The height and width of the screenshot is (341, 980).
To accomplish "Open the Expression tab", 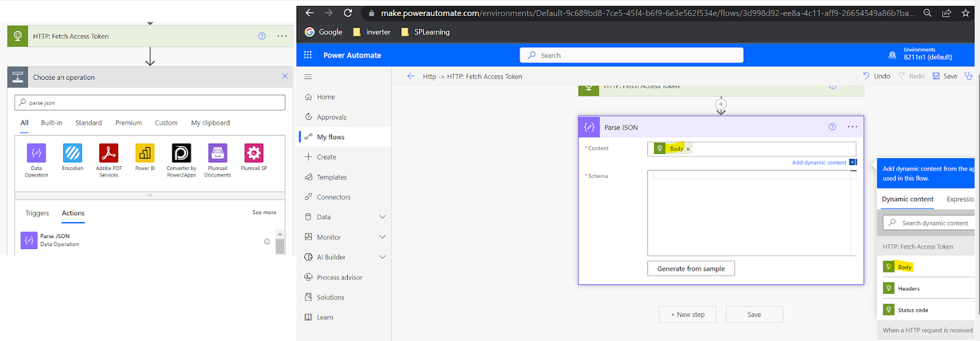I will 960,199.
